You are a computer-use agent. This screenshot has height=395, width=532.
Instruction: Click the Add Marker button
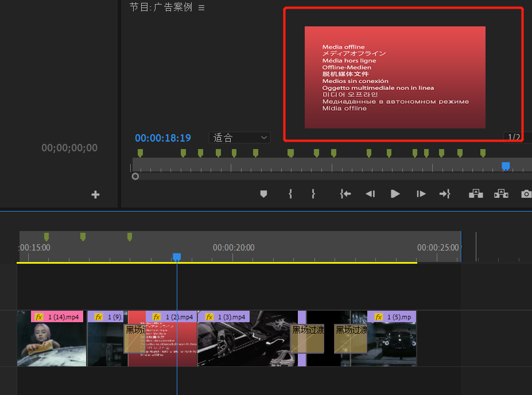(263, 194)
